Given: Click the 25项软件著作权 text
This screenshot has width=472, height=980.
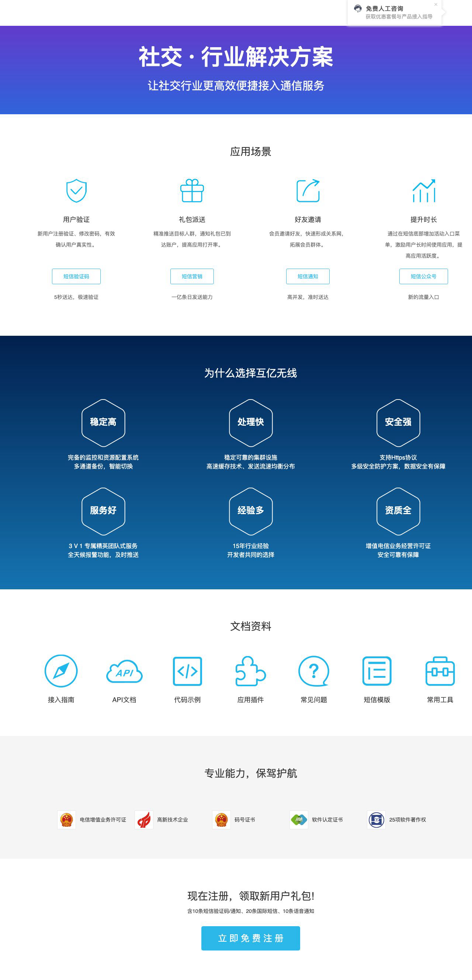Looking at the screenshot, I should click(x=407, y=820).
